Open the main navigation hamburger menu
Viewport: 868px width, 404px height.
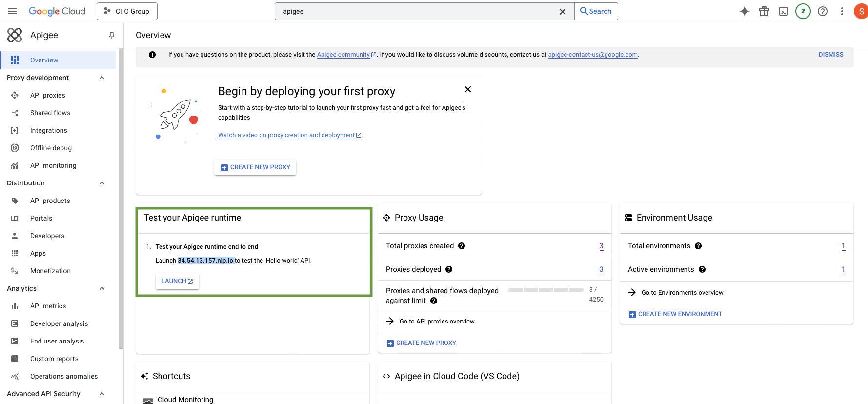point(13,11)
